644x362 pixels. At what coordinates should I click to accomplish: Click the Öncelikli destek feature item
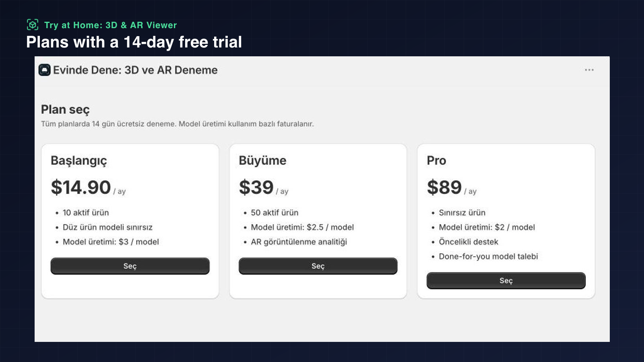click(x=469, y=242)
